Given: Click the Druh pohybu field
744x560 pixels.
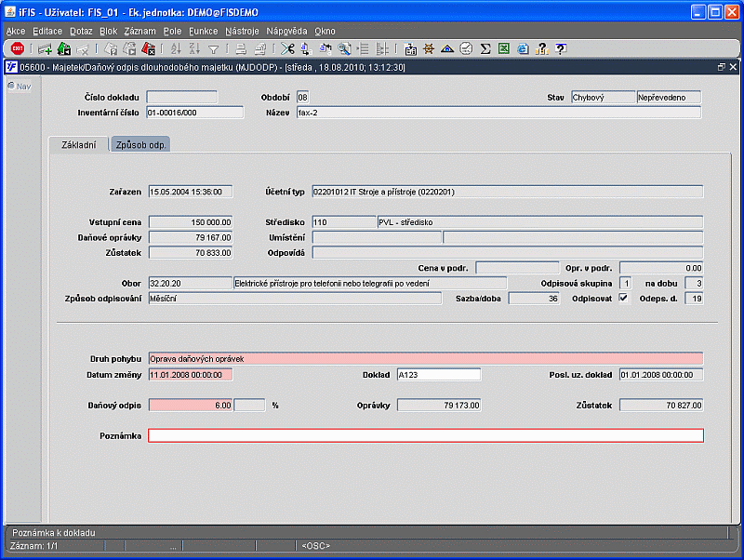Looking at the screenshot, I should (426, 359).
